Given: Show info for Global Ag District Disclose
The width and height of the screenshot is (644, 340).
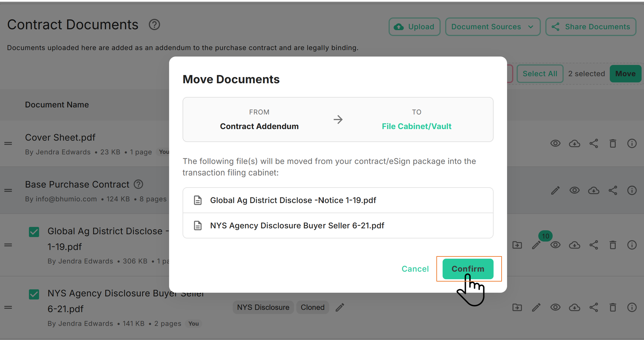Looking at the screenshot, I should pos(632,245).
